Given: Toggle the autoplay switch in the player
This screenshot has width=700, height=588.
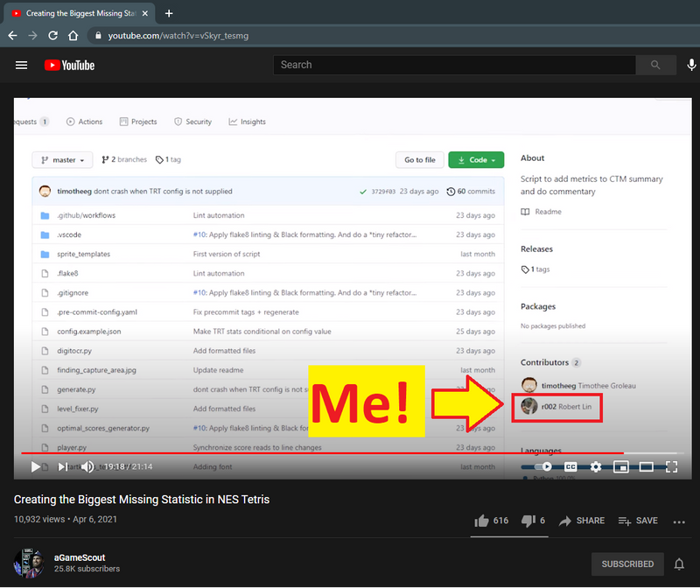Looking at the screenshot, I should click(x=542, y=466).
